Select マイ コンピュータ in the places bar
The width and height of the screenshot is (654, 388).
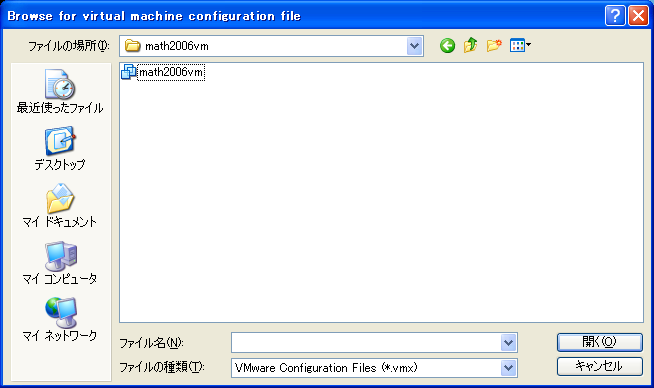tap(60, 262)
